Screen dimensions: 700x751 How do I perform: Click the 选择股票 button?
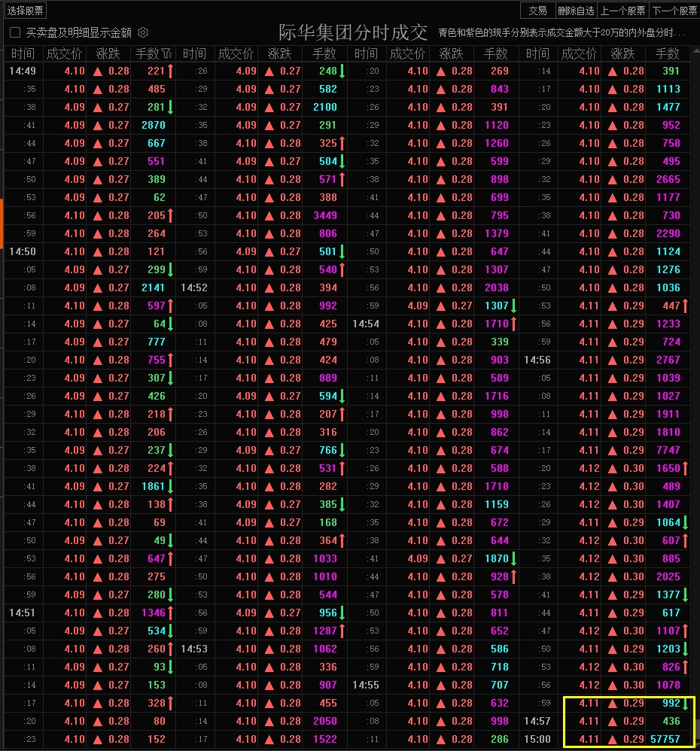[x=25, y=11]
